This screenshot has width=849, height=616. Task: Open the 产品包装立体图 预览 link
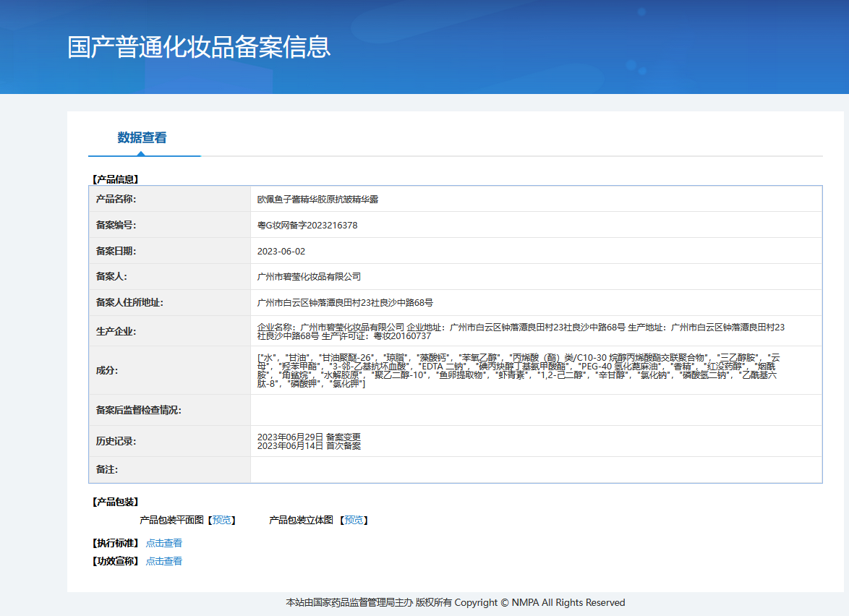354,520
